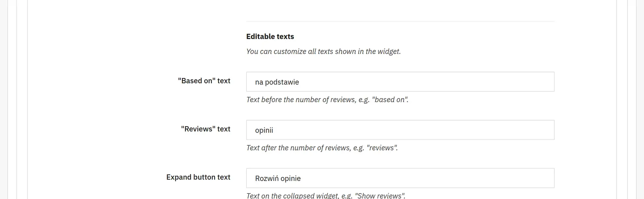Place cursor in the "Rozwiń opinie" value
644x199 pixels.
278,178
